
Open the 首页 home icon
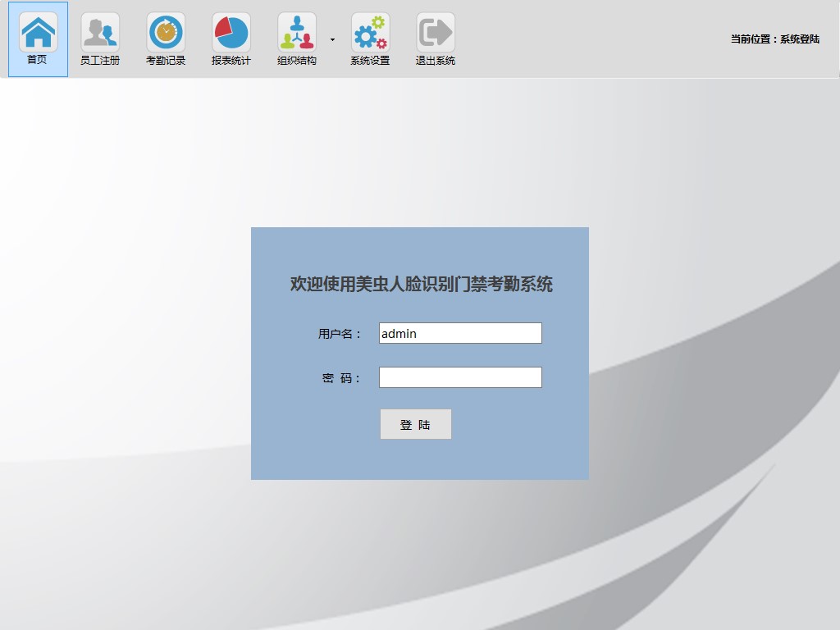[x=38, y=39]
